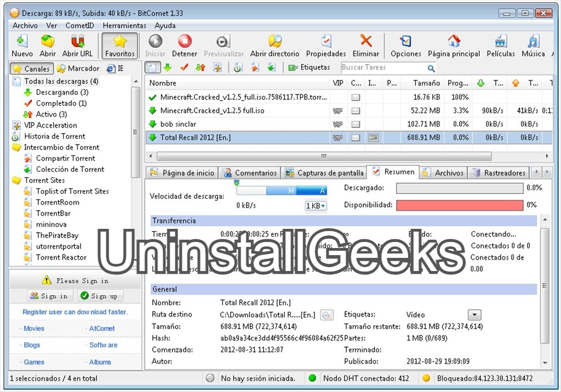Collapse the Intercambio de Torrent folder

(61, 147)
